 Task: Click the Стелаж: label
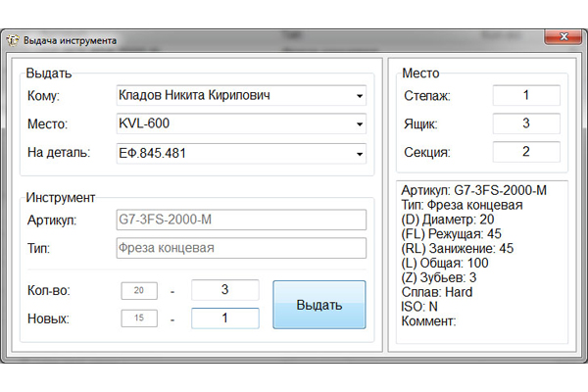click(427, 96)
